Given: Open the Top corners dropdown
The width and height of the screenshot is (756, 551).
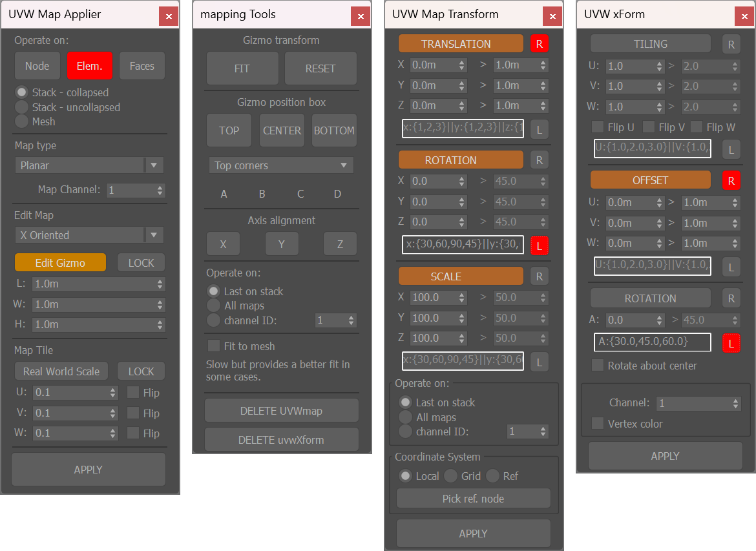Looking at the screenshot, I should pyautogui.click(x=281, y=165).
